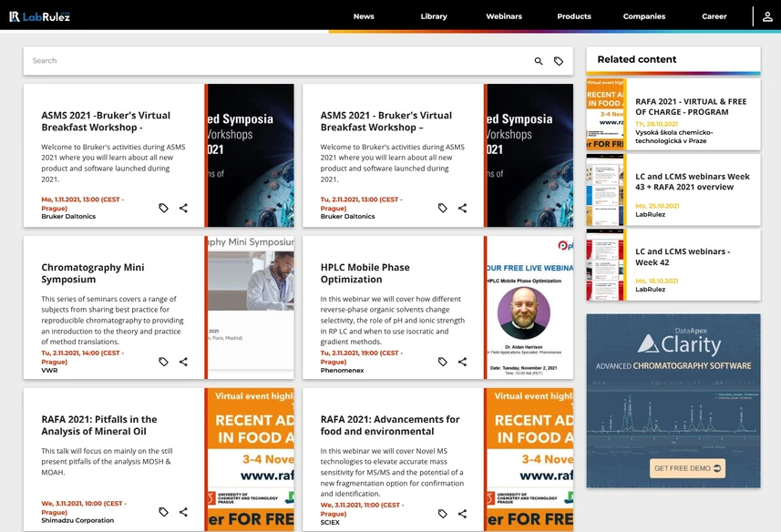This screenshot has height=532, width=781.
Task: Click GET FREE DEMO button in Clarity ad
Action: (687, 468)
